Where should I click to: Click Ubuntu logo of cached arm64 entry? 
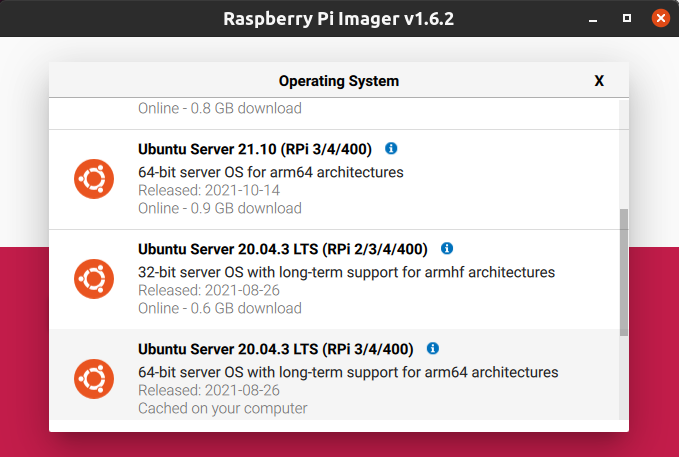click(94, 379)
